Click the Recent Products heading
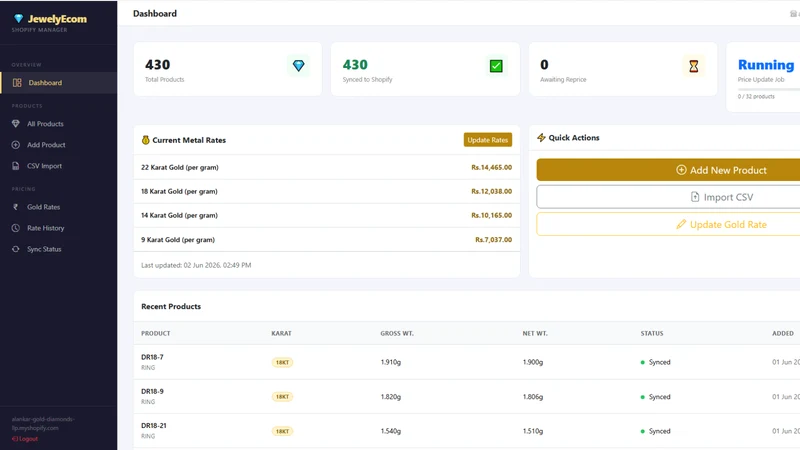The width and height of the screenshot is (800, 450). (171, 306)
